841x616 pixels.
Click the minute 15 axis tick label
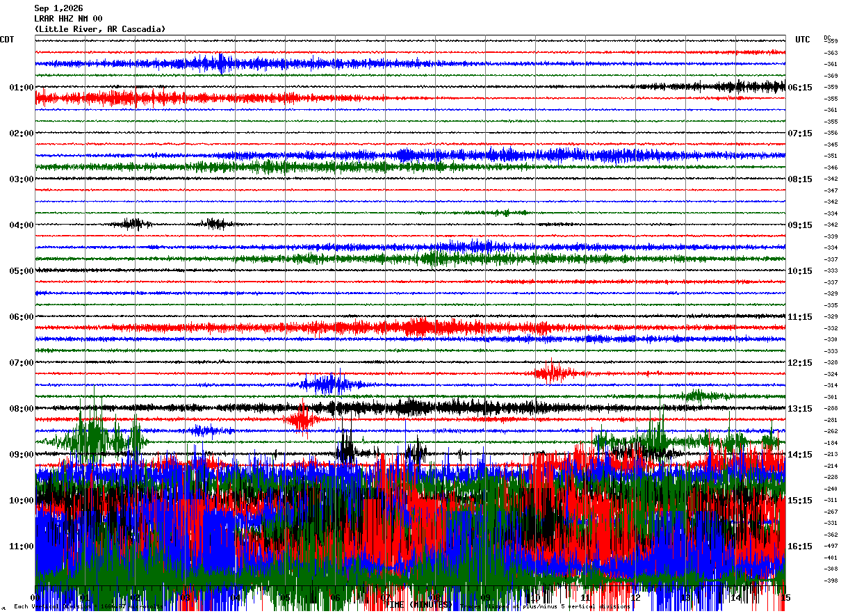[785, 598]
